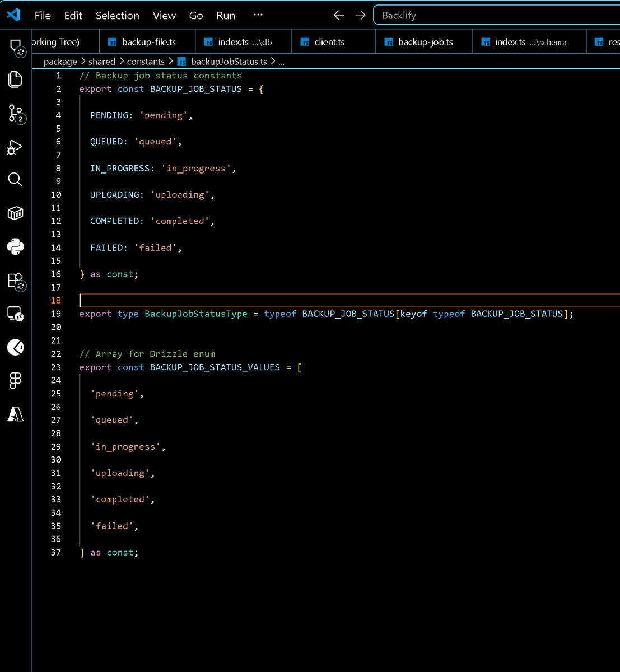Click '} as const;' on line 16
Image resolution: width=620 pixels, height=672 pixels.
tap(109, 274)
